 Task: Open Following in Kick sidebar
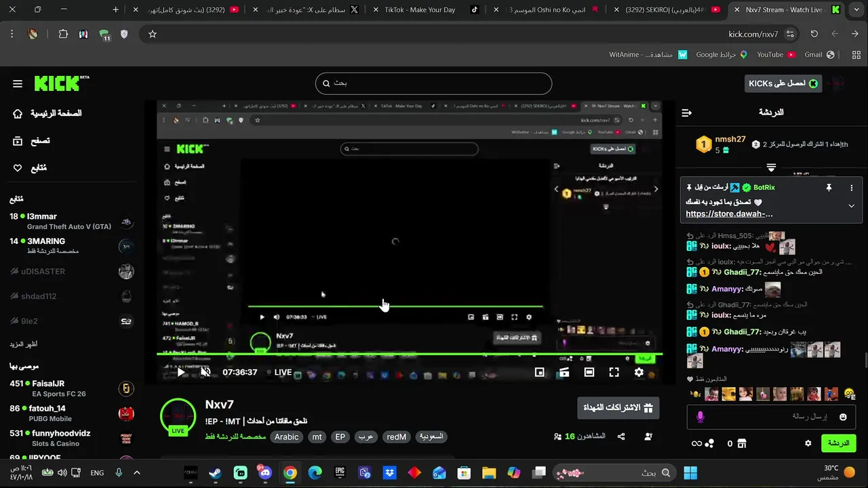[30, 168]
